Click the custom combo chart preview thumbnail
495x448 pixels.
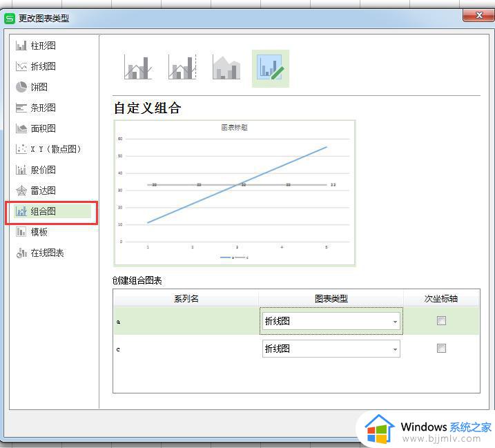[234, 193]
